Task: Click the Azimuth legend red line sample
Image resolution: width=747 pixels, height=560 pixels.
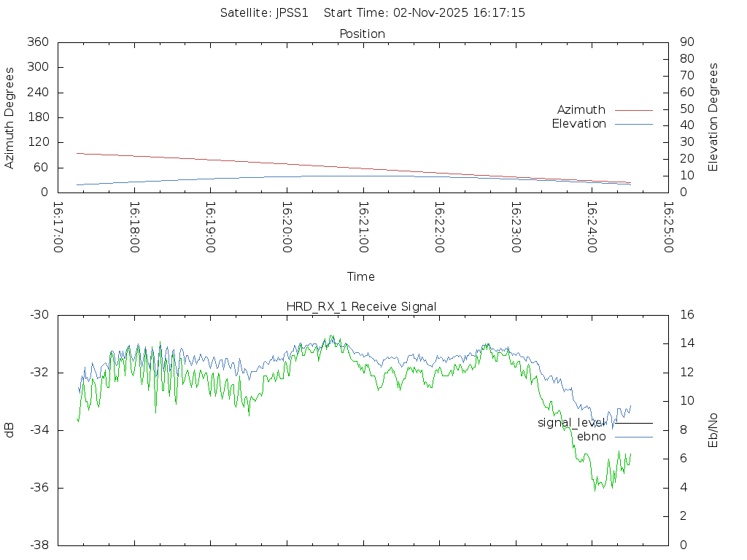Action: 633,110
